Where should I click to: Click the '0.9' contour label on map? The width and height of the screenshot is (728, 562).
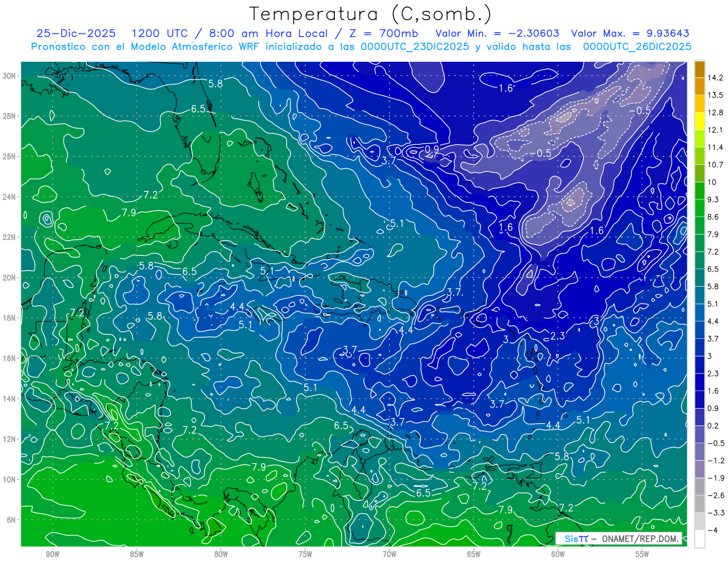point(432,149)
